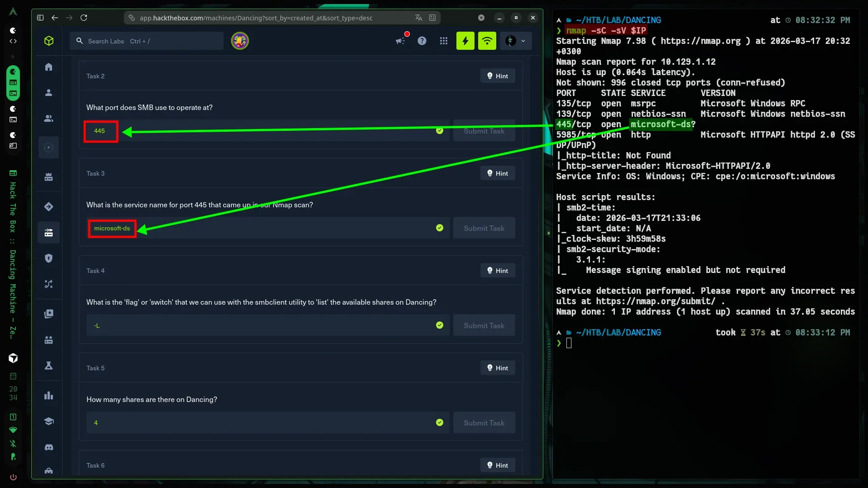Open the Home icon in the sidebar
This screenshot has height=488, width=868.
[49, 67]
